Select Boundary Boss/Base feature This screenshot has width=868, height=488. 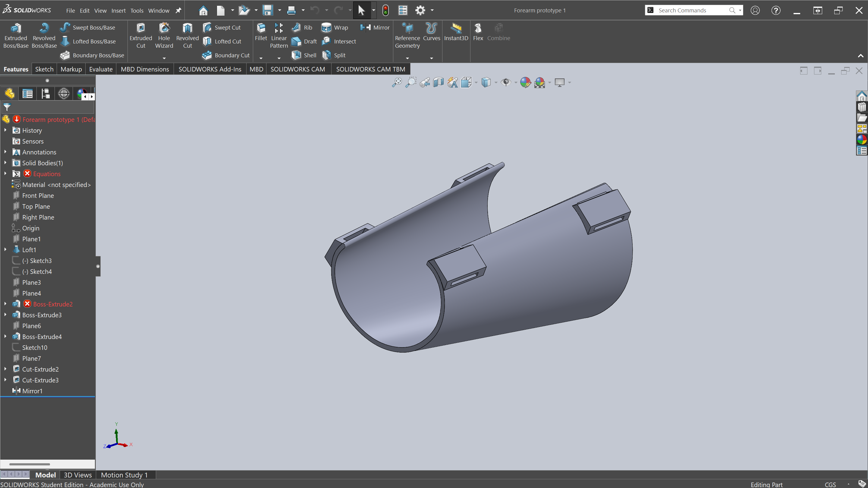pyautogui.click(x=92, y=55)
